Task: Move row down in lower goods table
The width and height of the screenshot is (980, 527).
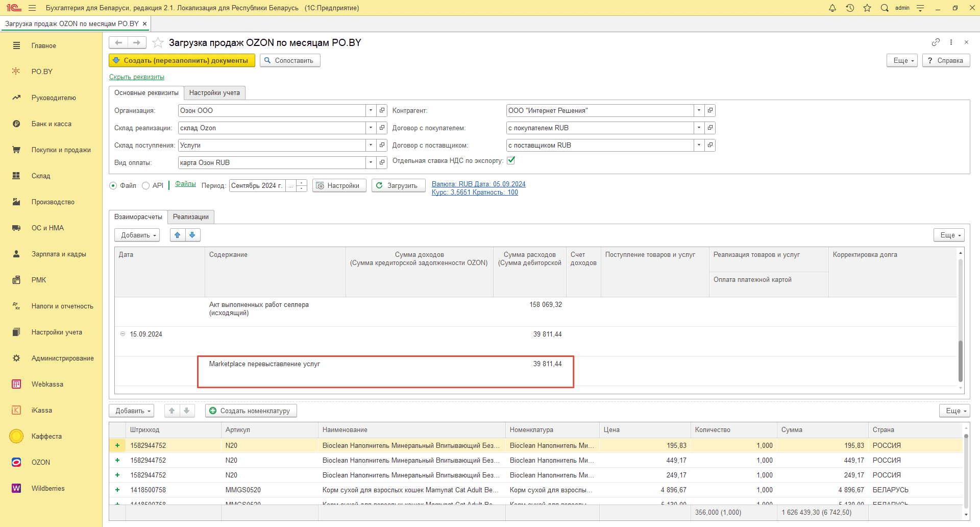Action: pos(187,411)
